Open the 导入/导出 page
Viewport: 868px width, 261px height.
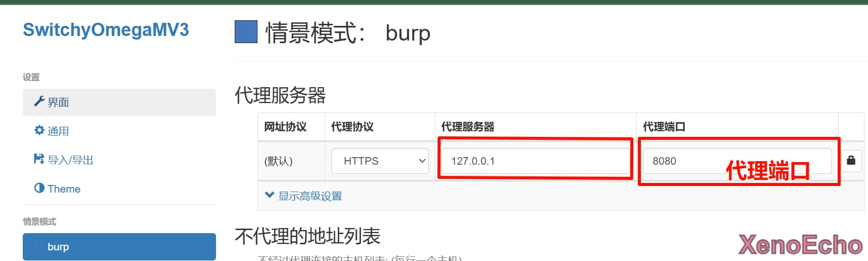tap(70, 160)
